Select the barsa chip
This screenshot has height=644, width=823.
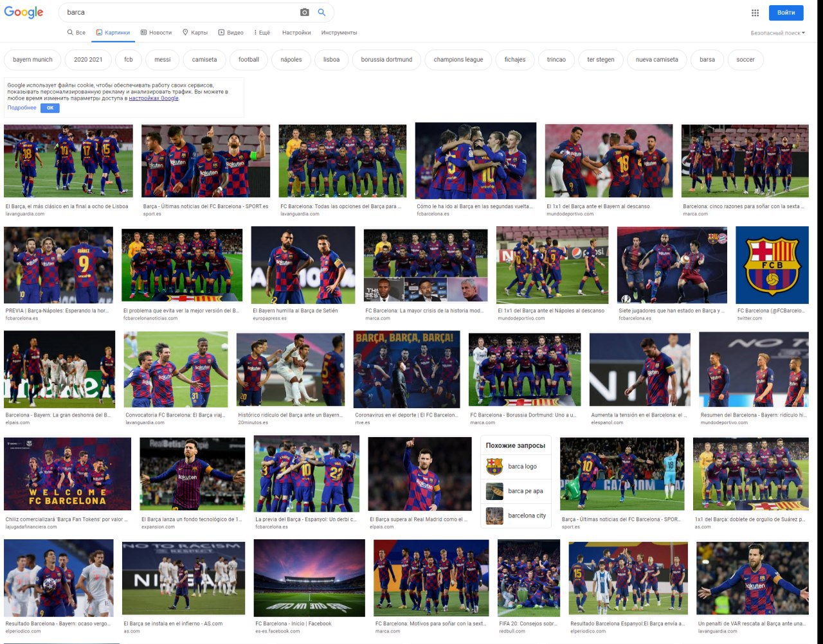tap(707, 60)
